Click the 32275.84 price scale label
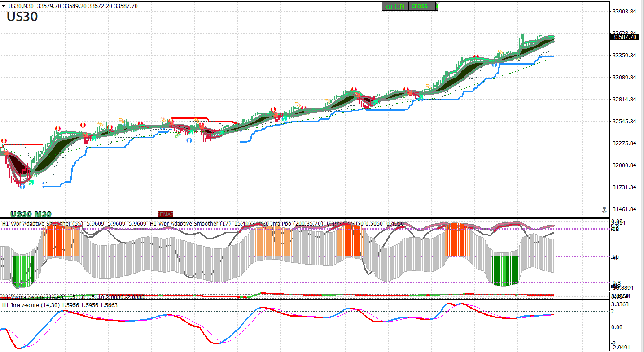This screenshot has height=352, width=644. coord(624,143)
